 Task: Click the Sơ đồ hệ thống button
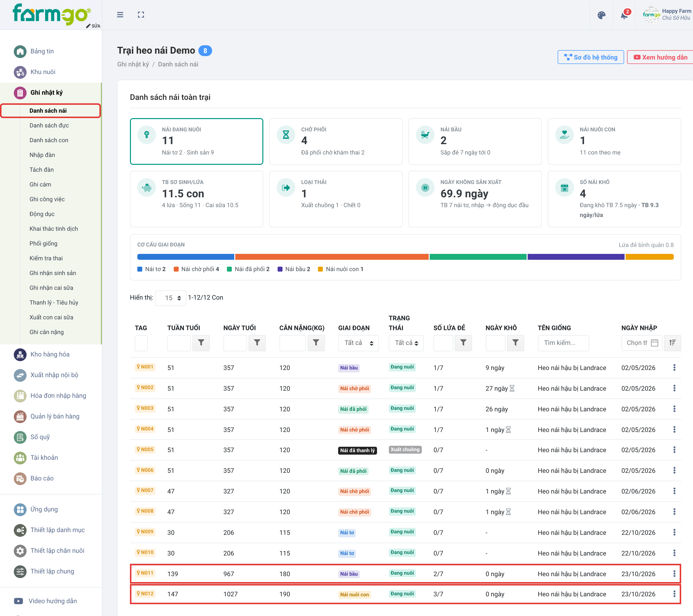pyautogui.click(x=591, y=57)
